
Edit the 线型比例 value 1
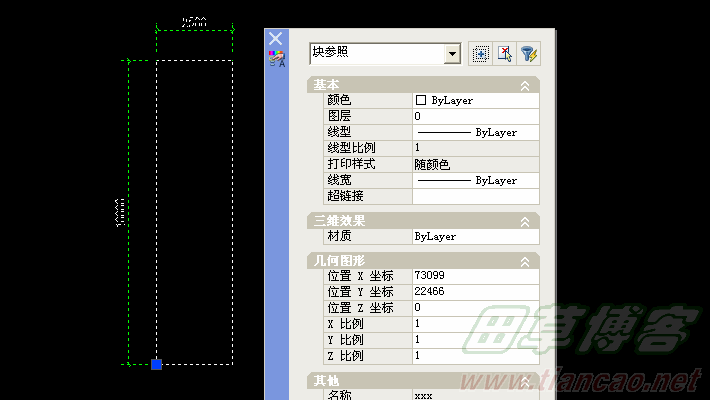[475, 148]
